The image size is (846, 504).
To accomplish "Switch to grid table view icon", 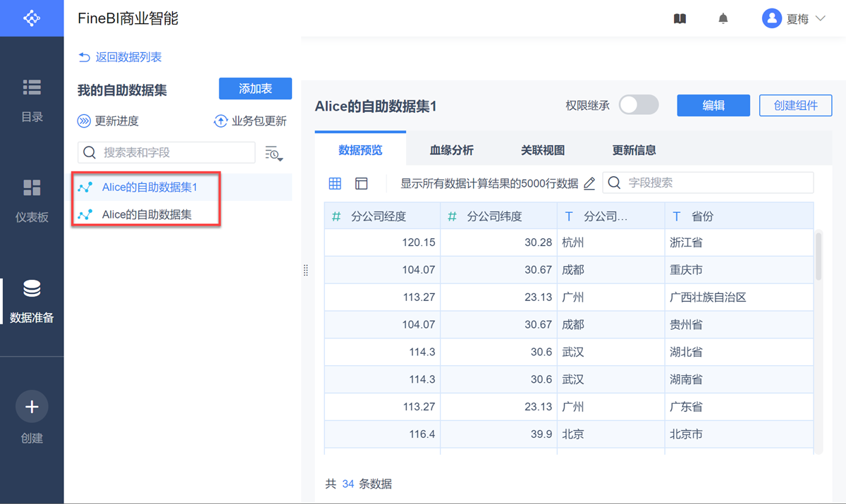I will (335, 183).
